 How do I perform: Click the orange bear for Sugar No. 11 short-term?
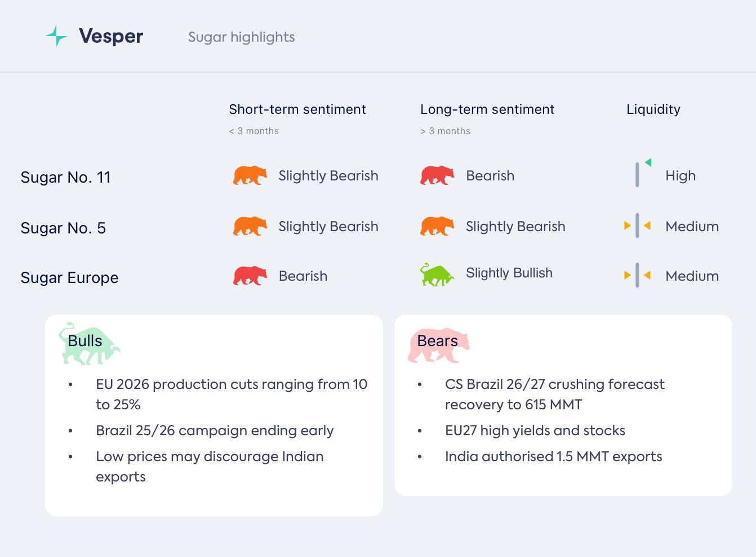(x=250, y=175)
